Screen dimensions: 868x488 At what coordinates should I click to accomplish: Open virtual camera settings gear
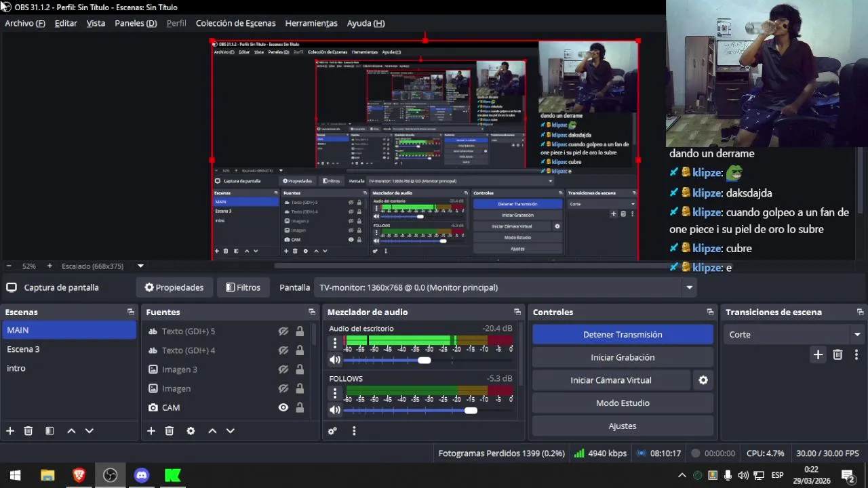[703, 380]
